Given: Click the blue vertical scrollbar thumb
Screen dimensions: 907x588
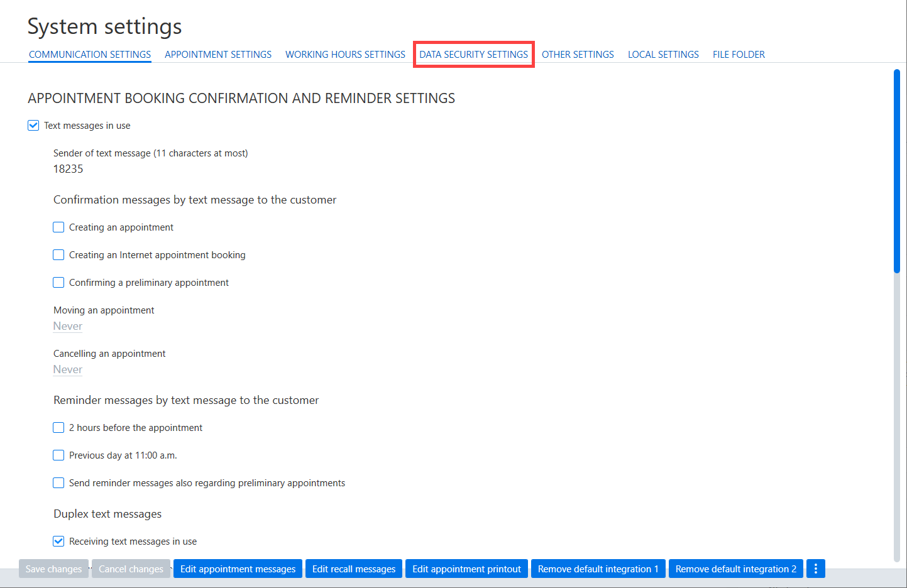Looking at the screenshot, I should (897, 171).
